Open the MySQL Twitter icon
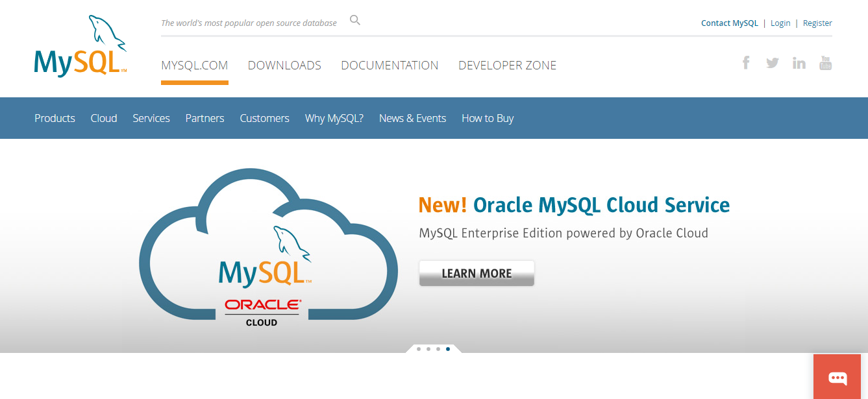 pos(772,63)
